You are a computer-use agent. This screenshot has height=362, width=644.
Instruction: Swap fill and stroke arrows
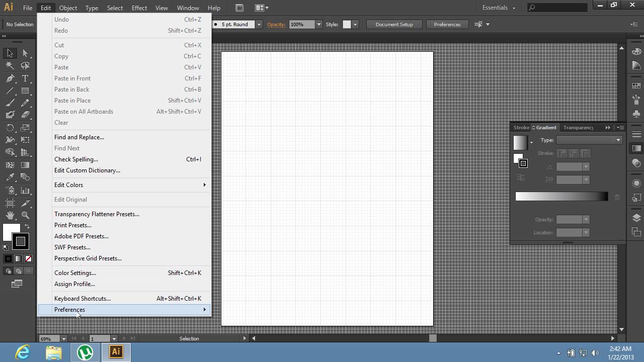[27, 227]
